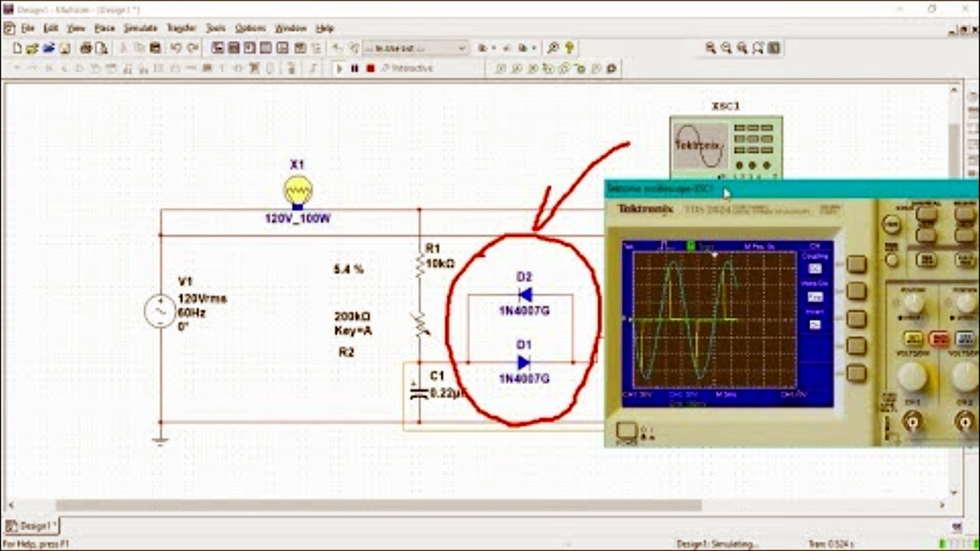Click the 200kΩ potentiometer value label
Screen dimensions: 980x551
pyautogui.click(x=352, y=316)
